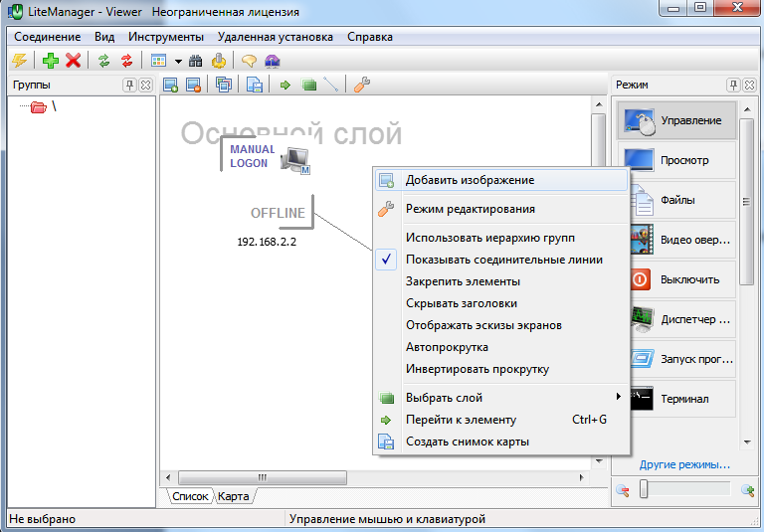This screenshot has height=532, width=764.
Task: Add a new connection with green plus
Action: click(50, 61)
